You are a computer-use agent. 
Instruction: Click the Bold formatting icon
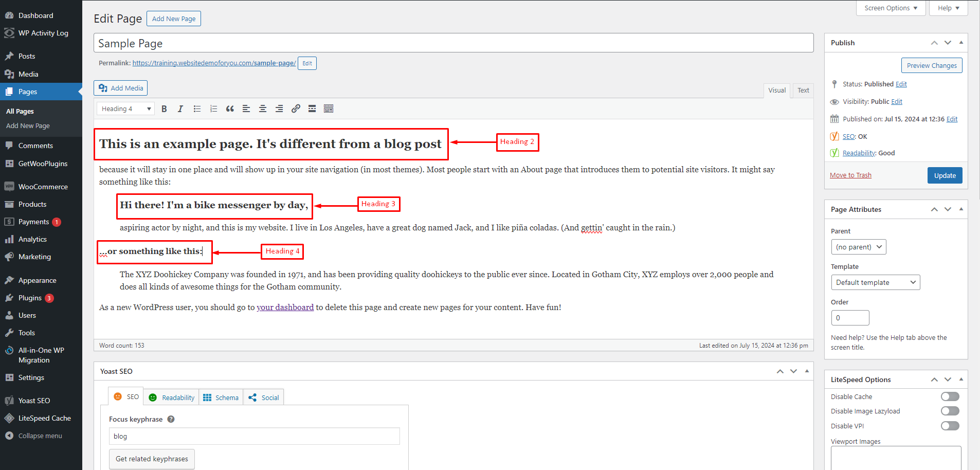point(164,109)
